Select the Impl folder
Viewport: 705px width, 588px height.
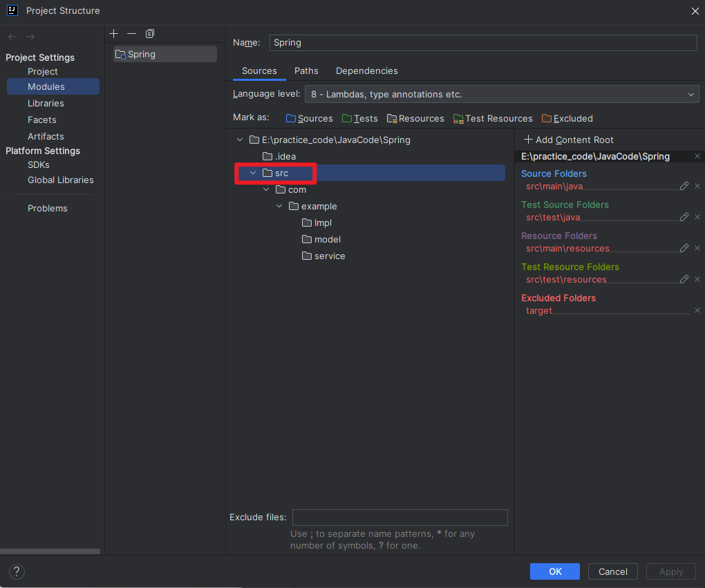pos(317,223)
